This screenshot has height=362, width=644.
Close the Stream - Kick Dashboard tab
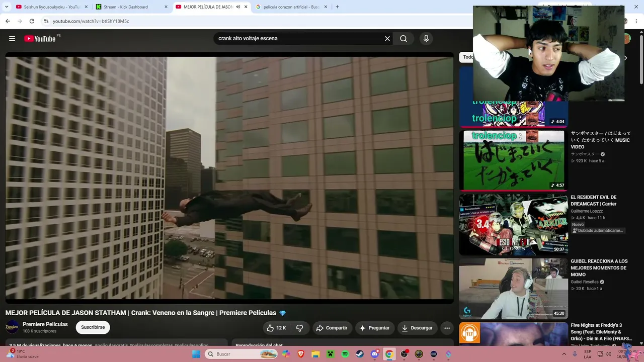(166, 7)
